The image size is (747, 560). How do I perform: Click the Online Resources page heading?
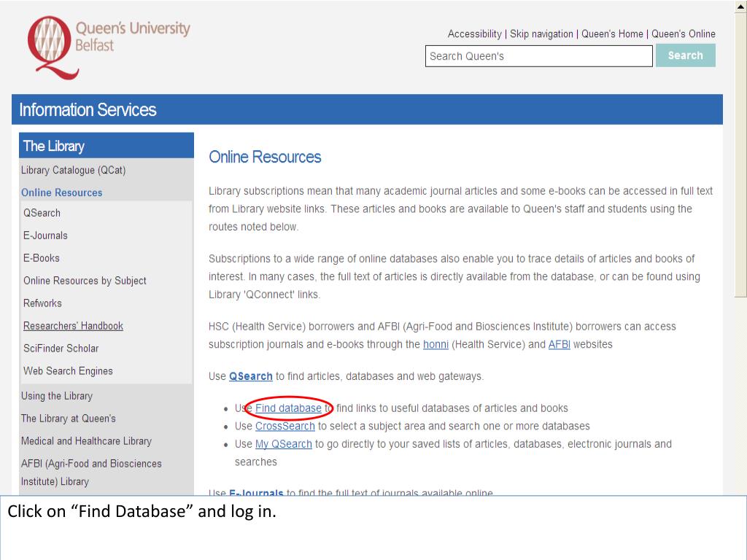(x=265, y=157)
